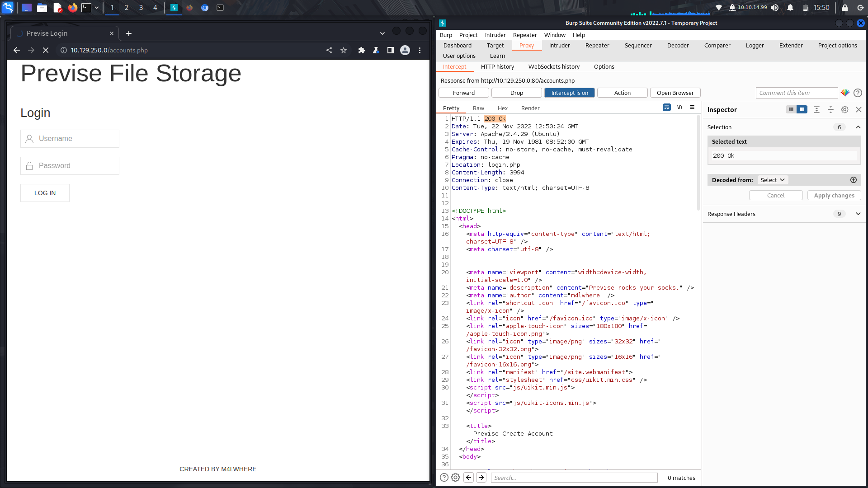
Task: Open search settings gear at the bottom bar
Action: pos(455,477)
